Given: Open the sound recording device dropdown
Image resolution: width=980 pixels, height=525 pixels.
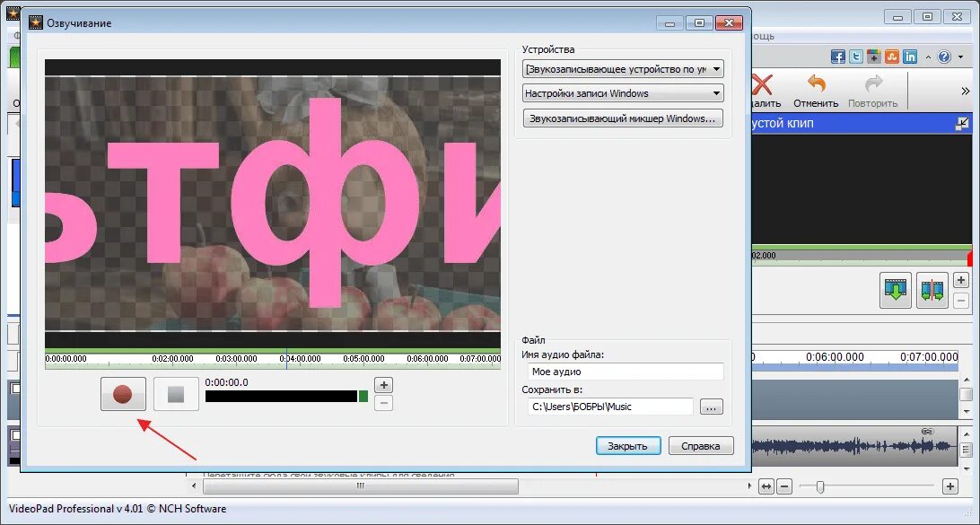Looking at the screenshot, I should point(623,69).
